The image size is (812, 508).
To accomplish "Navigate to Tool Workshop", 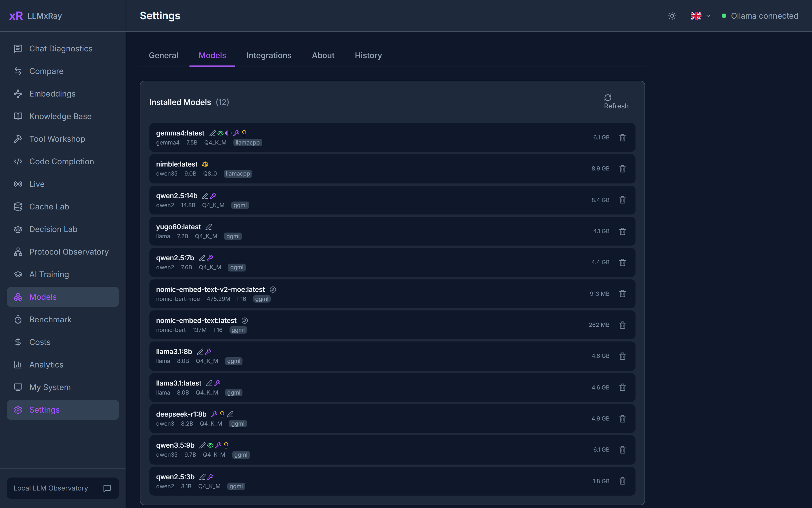I will [x=63, y=139].
